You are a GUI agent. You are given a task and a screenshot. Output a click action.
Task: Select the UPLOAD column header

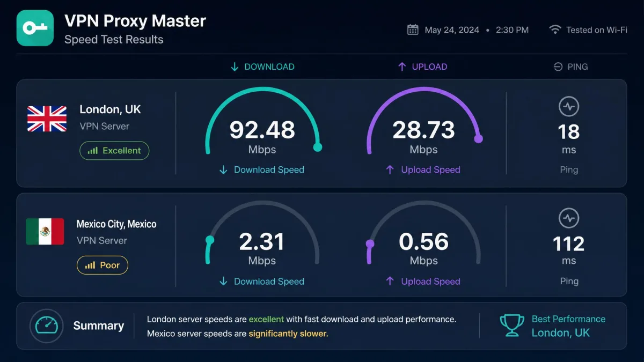(x=422, y=67)
